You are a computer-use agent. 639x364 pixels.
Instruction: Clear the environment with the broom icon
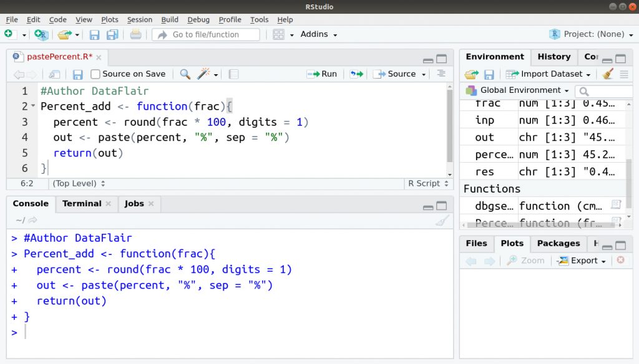[607, 74]
